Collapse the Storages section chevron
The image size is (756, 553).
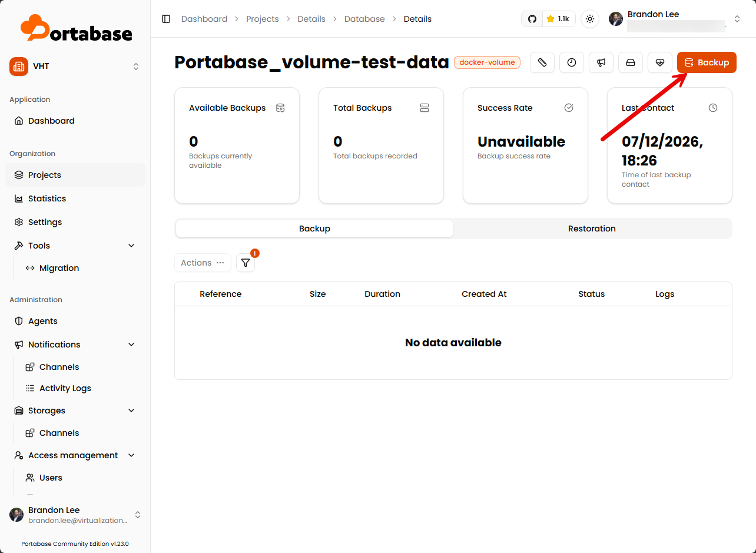131,410
